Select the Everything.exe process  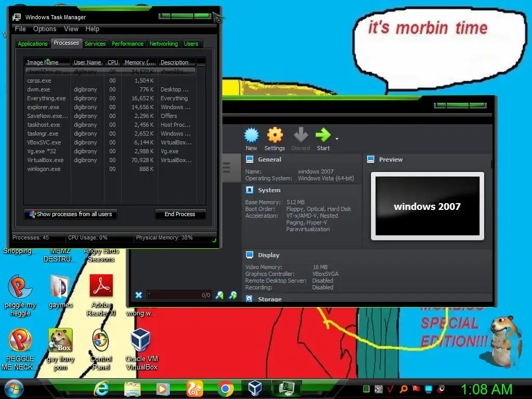pos(110,98)
